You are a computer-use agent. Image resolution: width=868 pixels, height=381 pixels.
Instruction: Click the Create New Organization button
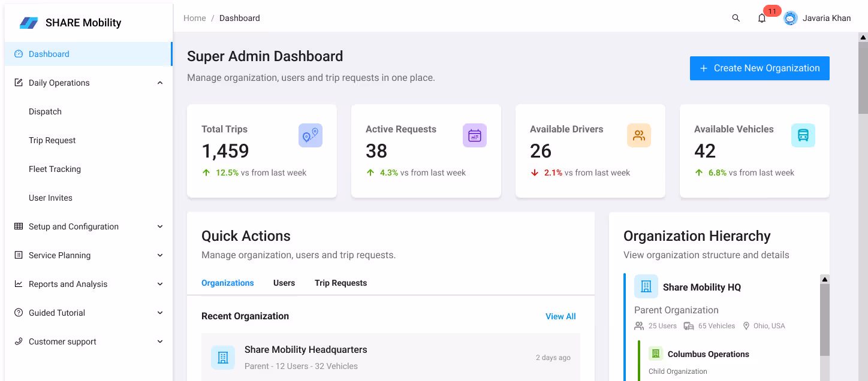759,68
